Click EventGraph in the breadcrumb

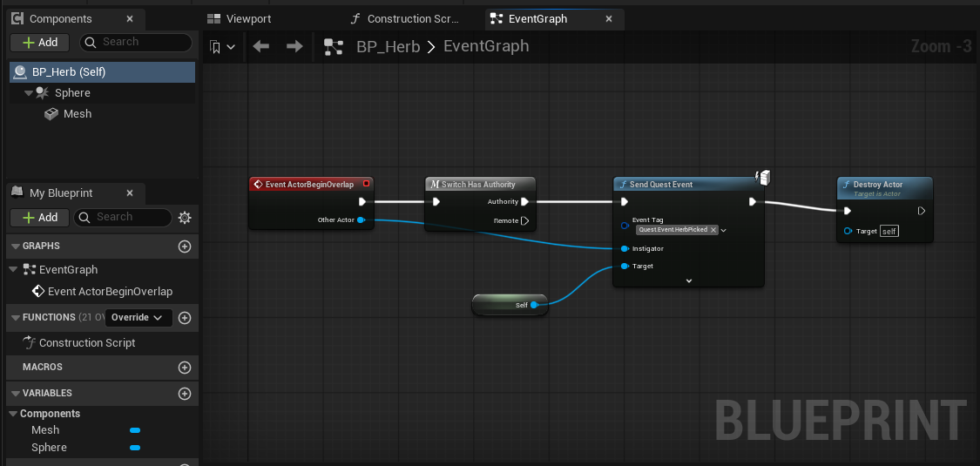click(486, 46)
